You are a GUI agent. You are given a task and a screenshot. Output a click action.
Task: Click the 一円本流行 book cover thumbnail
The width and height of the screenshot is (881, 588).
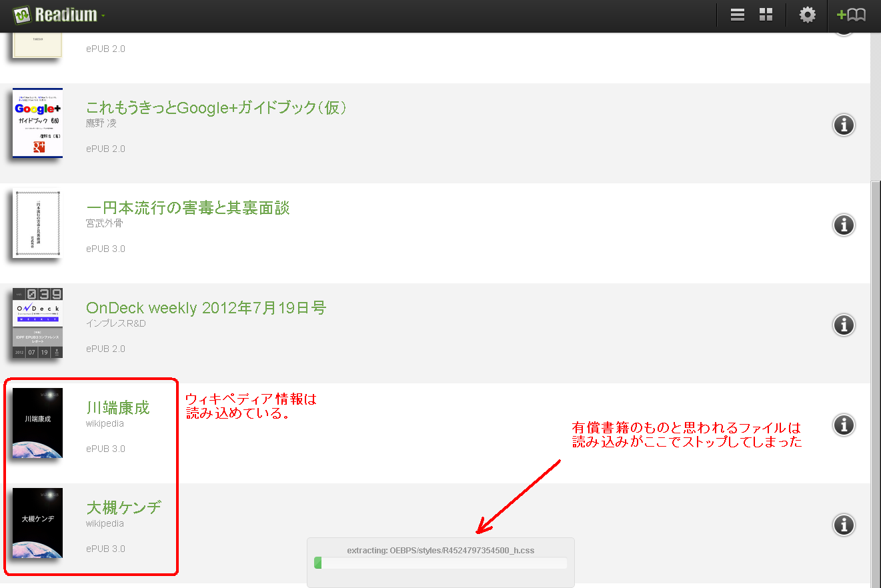coord(37,223)
